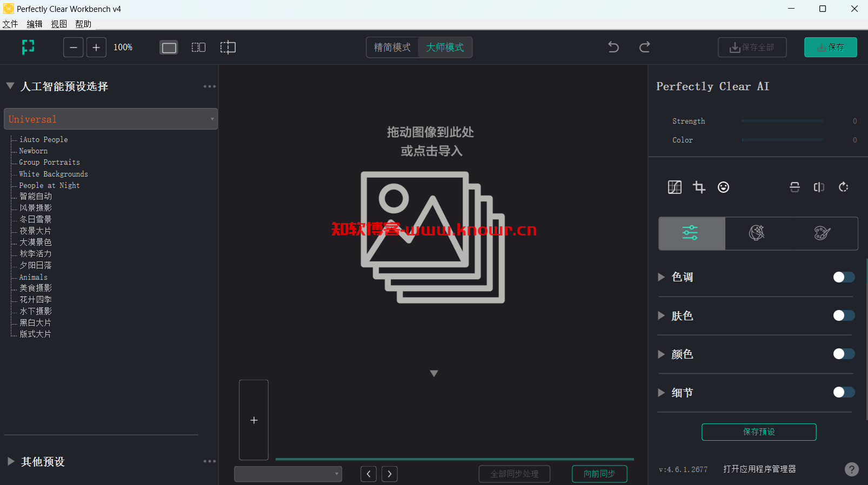The image size is (868, 485).
Task: Switch to the adjustment sliders tab
Action: (x=691, y=233)
